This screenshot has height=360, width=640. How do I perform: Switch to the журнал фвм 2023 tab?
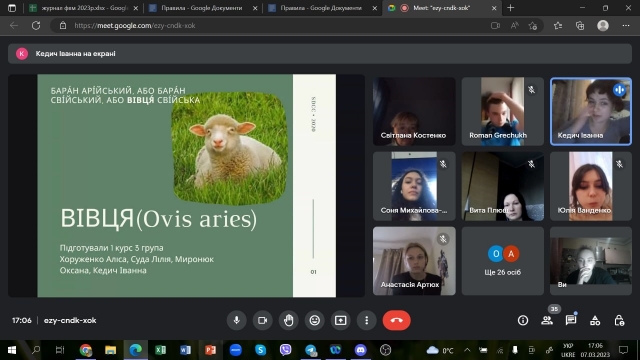coord(84,8)
